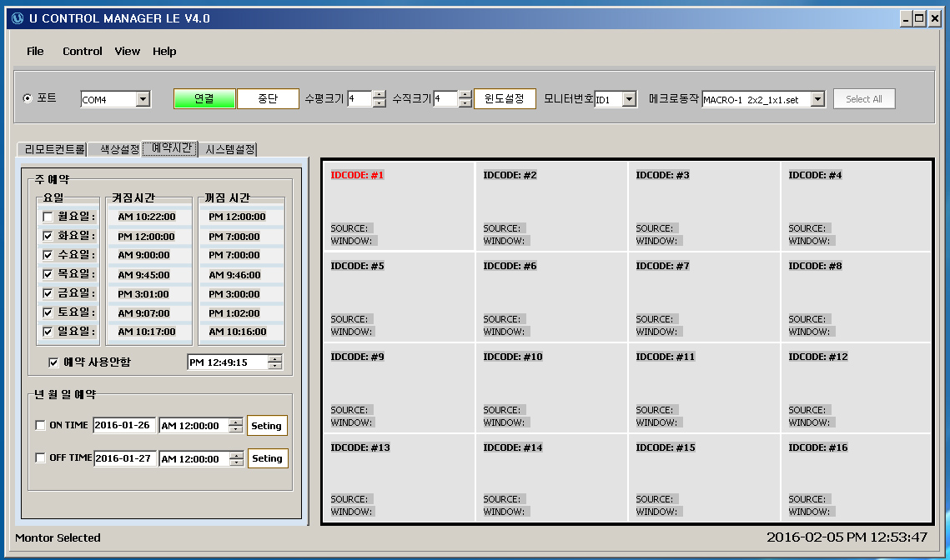Click the U Control Manager title bar icon
Image resolution: width=950 pixels, height=560 pixels.
coord(18,18)
